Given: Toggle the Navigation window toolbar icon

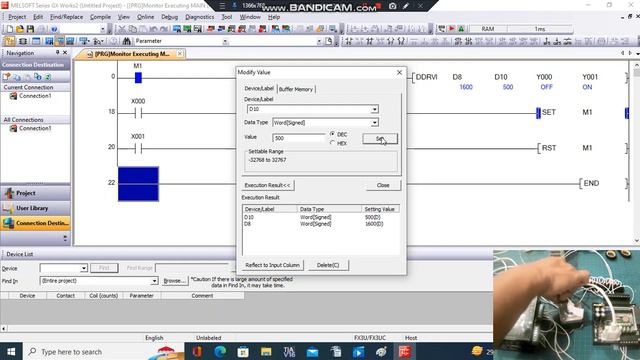Looking at the screenshot, I should coord(9,41).
